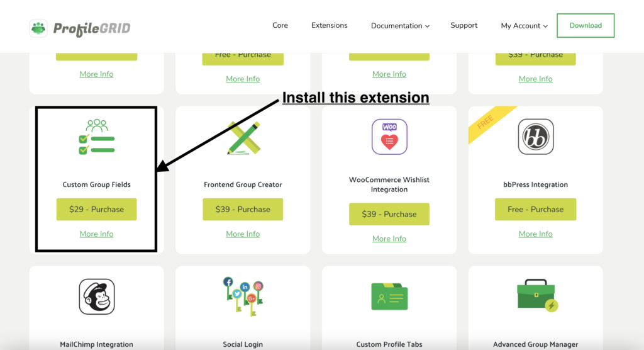This screenshot has height=350, width=644.
Task: Open More Info for bbPress Integration
Action: click(x=536, y=234)
